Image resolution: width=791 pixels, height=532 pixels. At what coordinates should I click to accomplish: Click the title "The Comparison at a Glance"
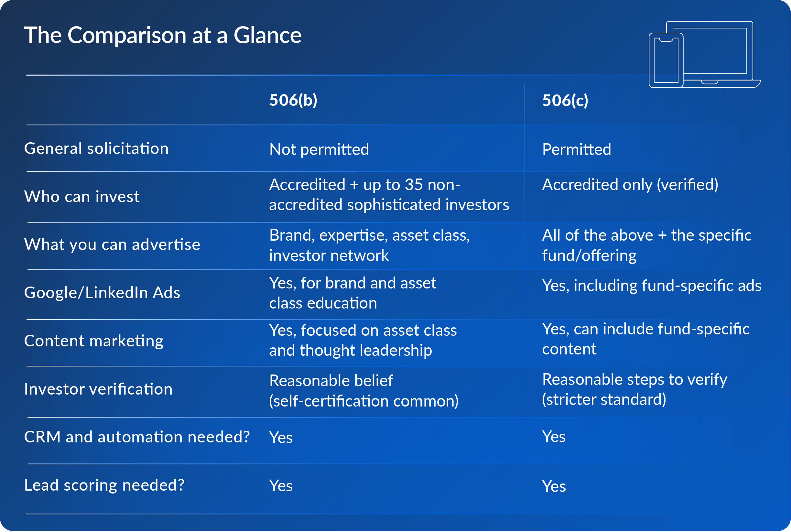(163, 35)
